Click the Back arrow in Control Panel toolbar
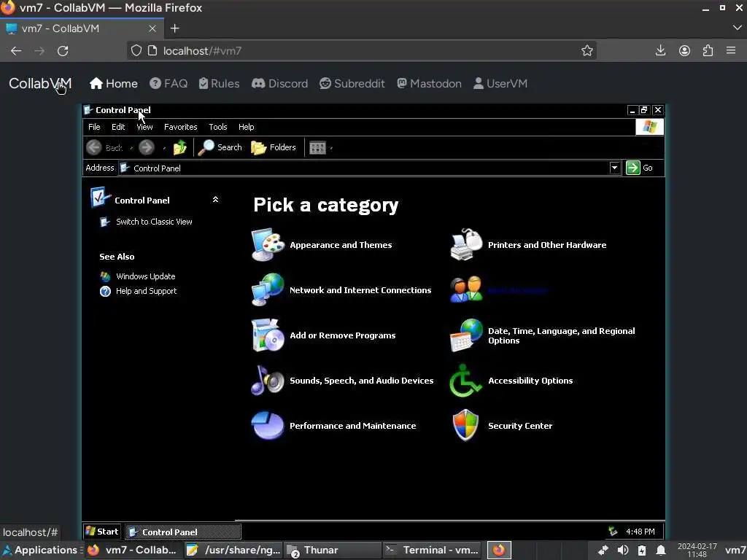 [94, 147]
